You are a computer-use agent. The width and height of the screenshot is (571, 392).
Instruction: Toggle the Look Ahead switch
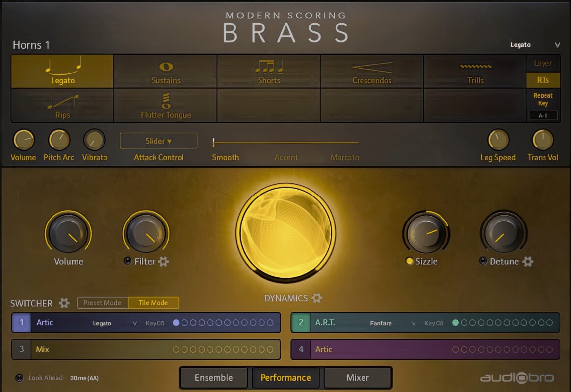coord(20,378)
